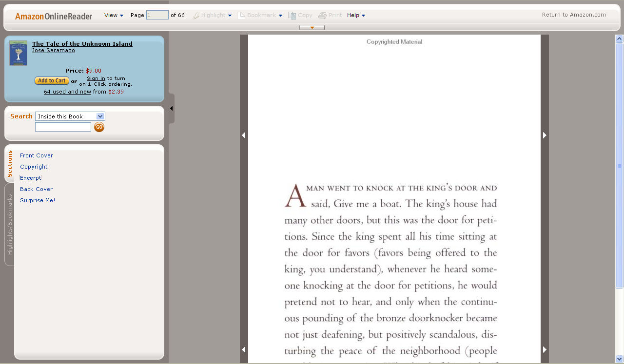Click the Bookmark page icon
The height and width of the screenshot is (364, 624).
(241, 16)
